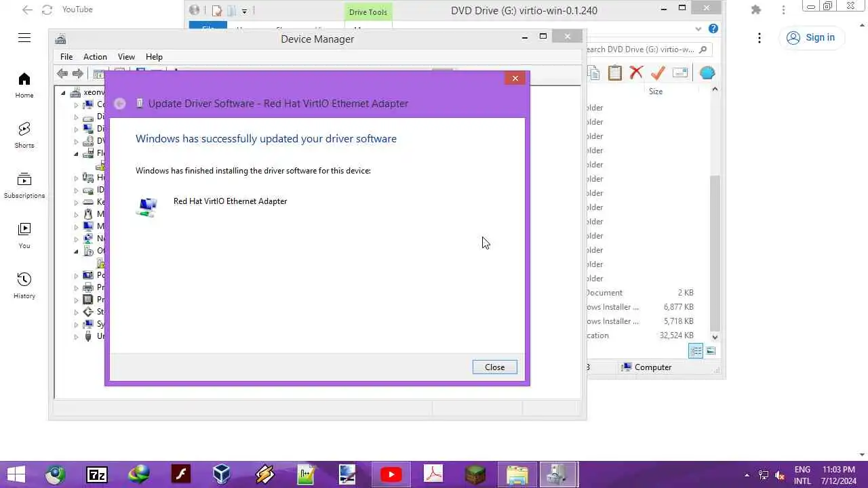Screen dimensions: 868x488
Task: Click the YouTube Sign in button
Action: coord(811,38)
